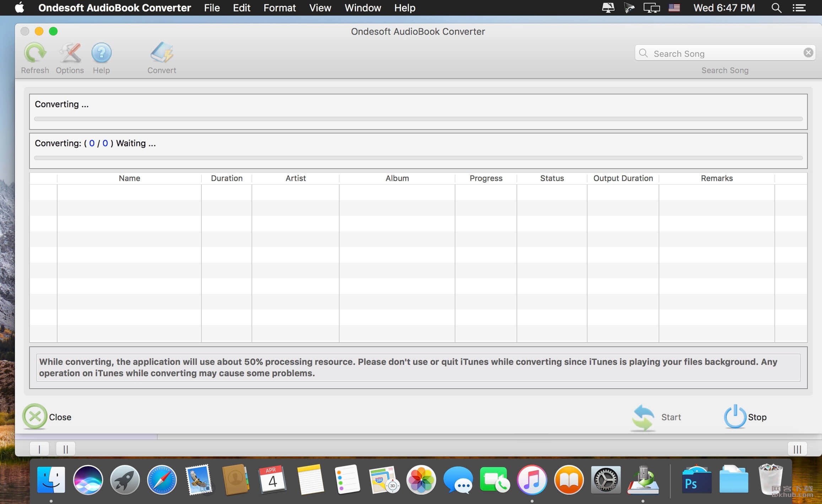822x504 pixels.
Task: Click the Waiting progress bar
Action: 418,158
